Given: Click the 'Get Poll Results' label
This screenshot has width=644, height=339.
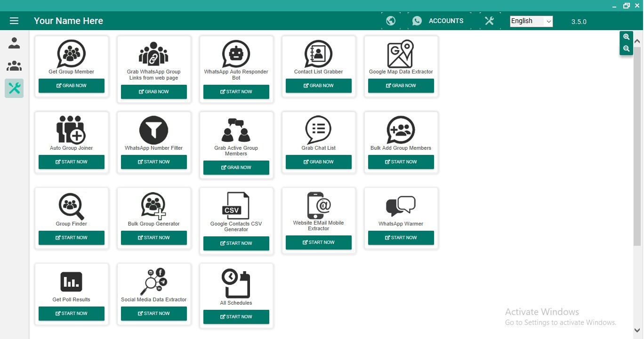Looking at the screenshot, I should [x=72, y=299].
